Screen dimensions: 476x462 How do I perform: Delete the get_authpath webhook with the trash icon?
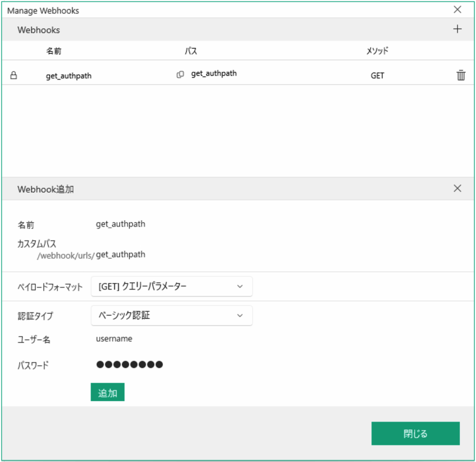[x=460, y=75]
